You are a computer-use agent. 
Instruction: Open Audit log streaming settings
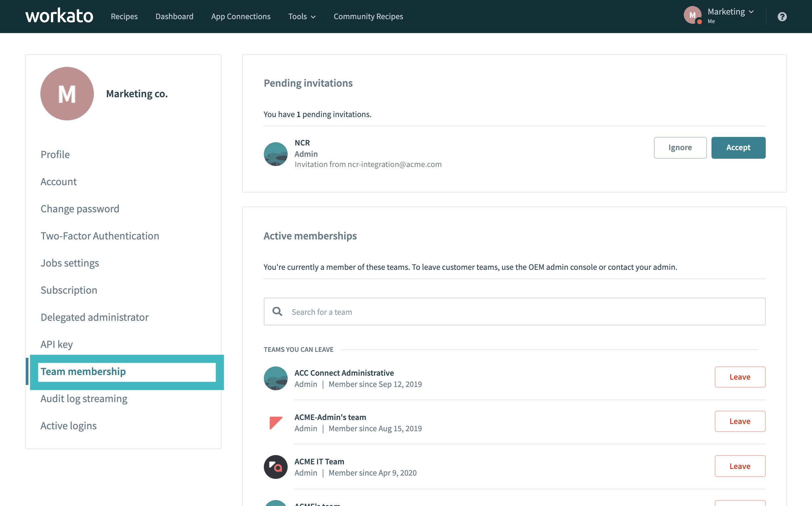pos(84,398)
